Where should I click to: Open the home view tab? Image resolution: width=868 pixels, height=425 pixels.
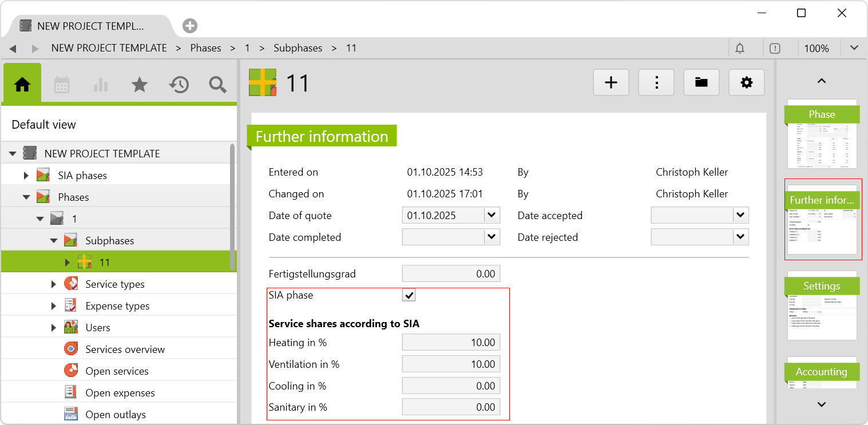click(22, 85)
